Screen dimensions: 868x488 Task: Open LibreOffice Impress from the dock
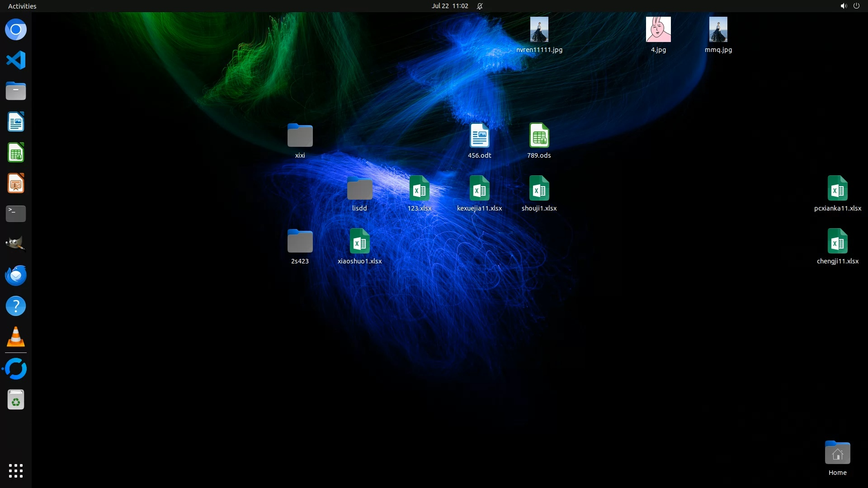[x=16, y=183]
